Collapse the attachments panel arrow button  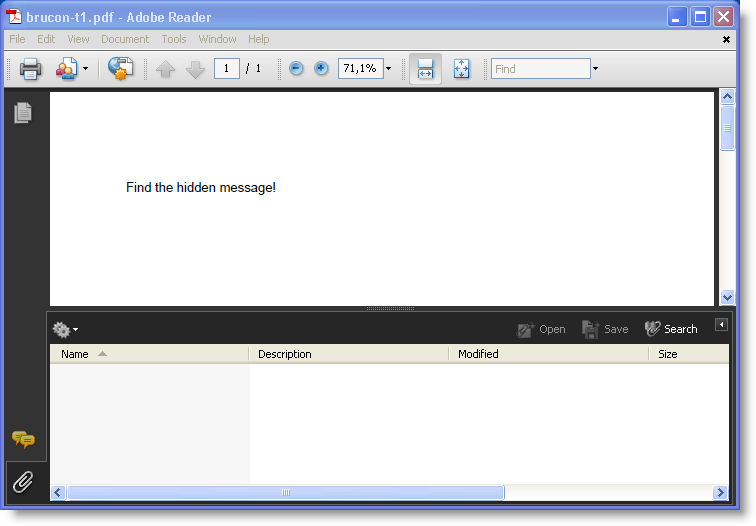[x=721, y=325]
